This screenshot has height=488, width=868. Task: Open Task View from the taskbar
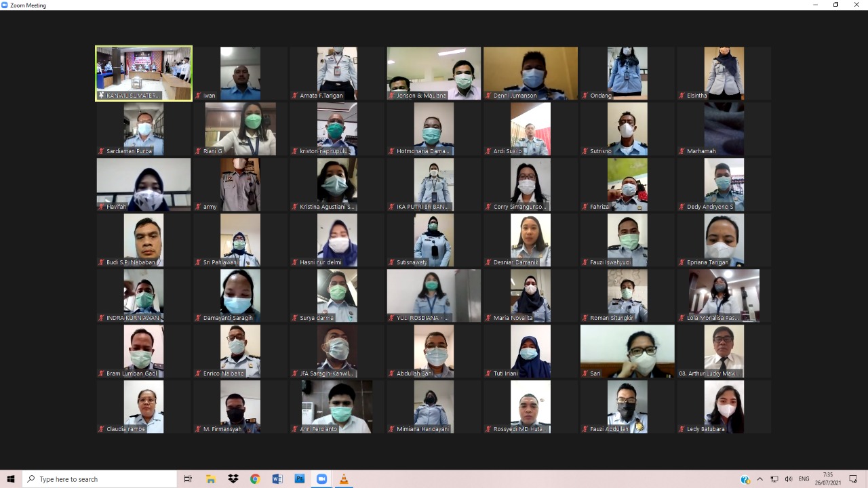tap(188, 479)
